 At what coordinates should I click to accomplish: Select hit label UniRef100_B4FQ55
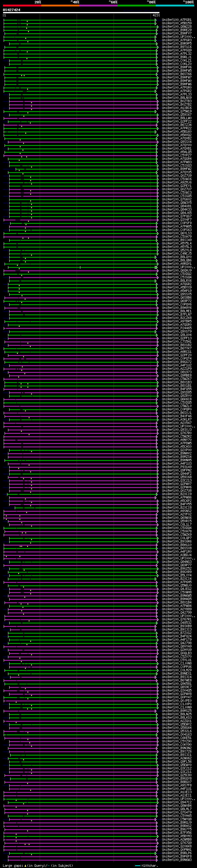[x=177, y=389]
